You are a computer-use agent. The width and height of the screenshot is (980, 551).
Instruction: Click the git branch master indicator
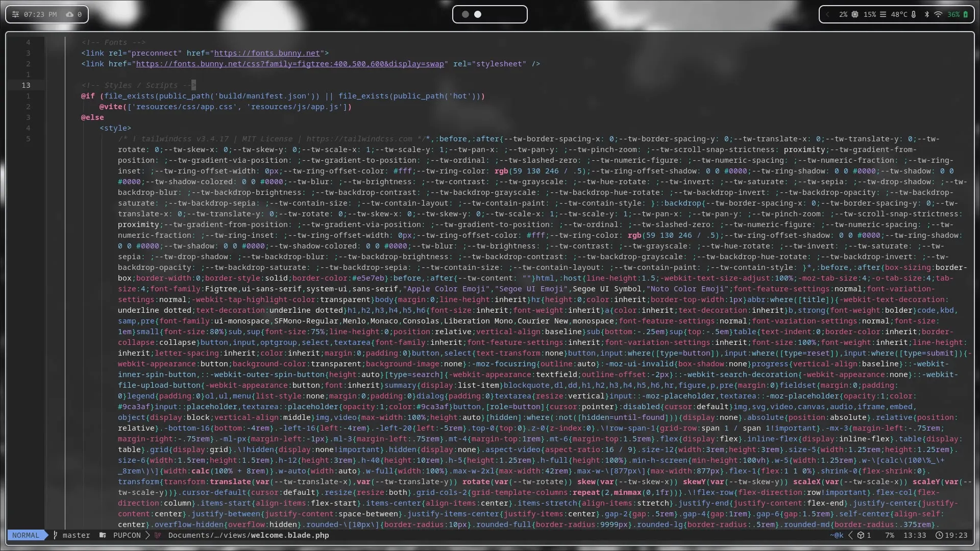[x=71, y=535]
